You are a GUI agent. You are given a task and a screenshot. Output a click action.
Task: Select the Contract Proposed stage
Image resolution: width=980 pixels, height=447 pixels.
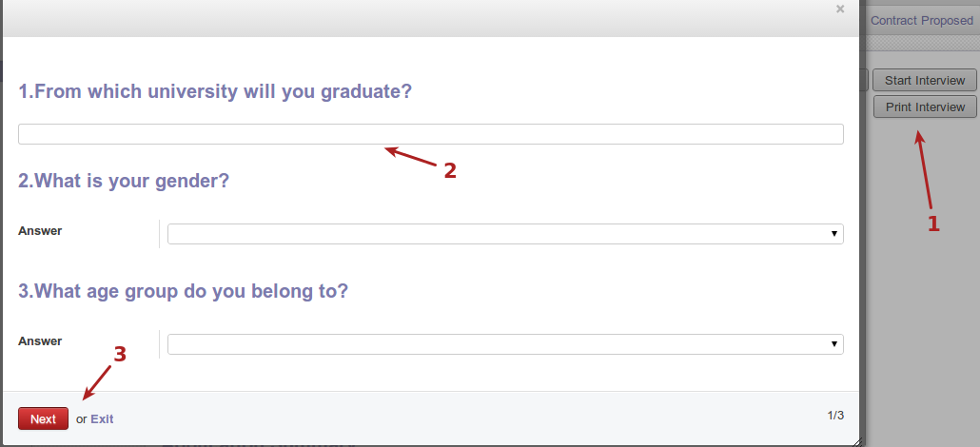click(x=921, y=20)
